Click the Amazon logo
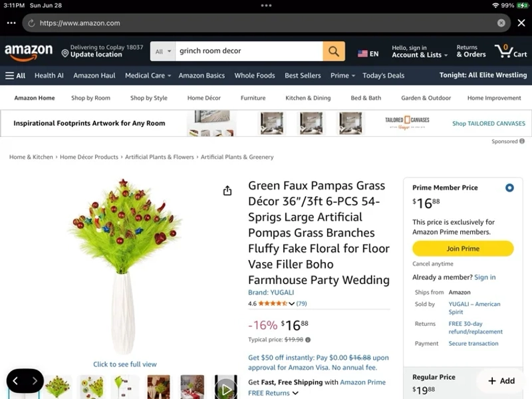Image resolution: width=532 pixels, height=399 pixels. coord(29,52)
